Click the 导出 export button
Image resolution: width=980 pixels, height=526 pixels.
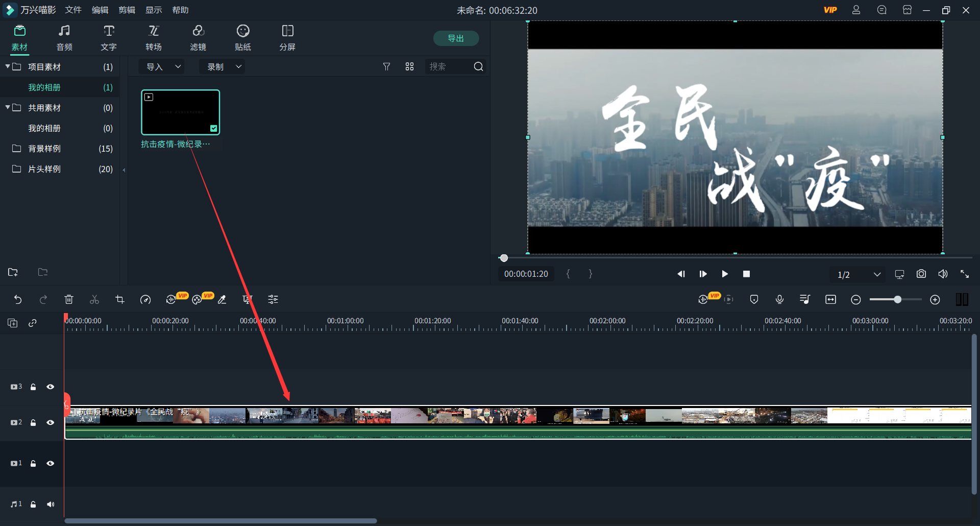(456, 38)
